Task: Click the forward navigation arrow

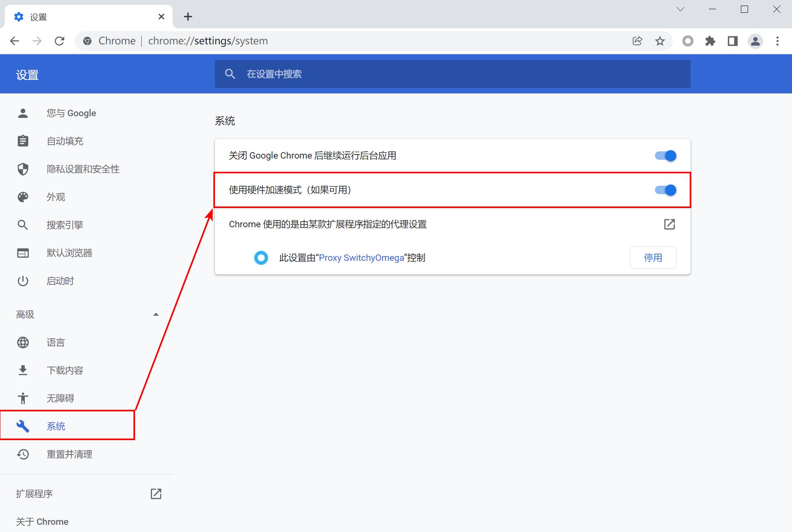Action: 37,41
